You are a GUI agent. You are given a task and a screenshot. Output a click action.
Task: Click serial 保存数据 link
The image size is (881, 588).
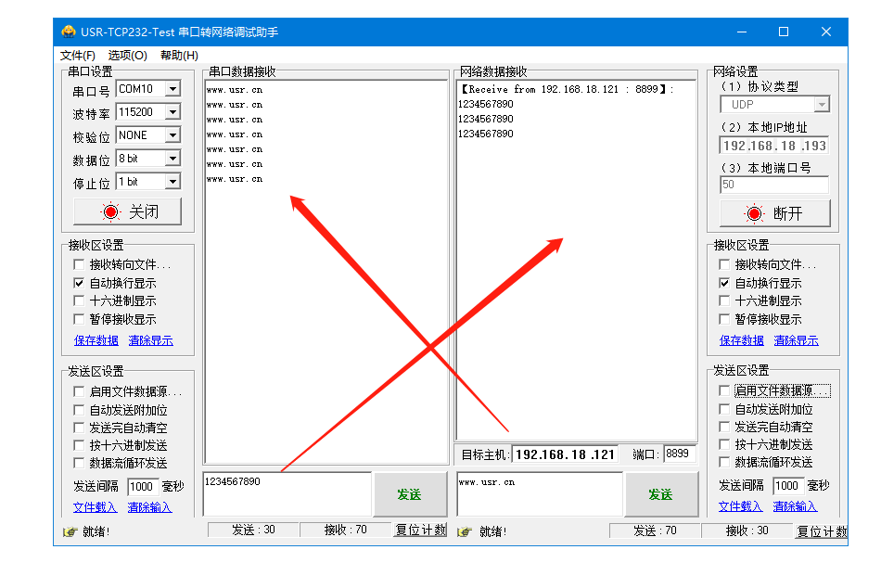pyautogui.click(x=96, y=340)
